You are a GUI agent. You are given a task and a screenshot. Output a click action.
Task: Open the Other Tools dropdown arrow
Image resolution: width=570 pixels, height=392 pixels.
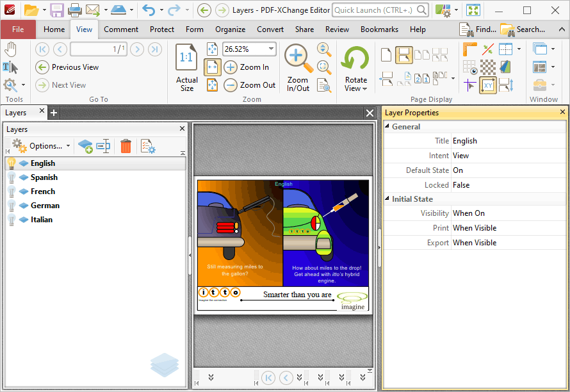coord(23,85)
